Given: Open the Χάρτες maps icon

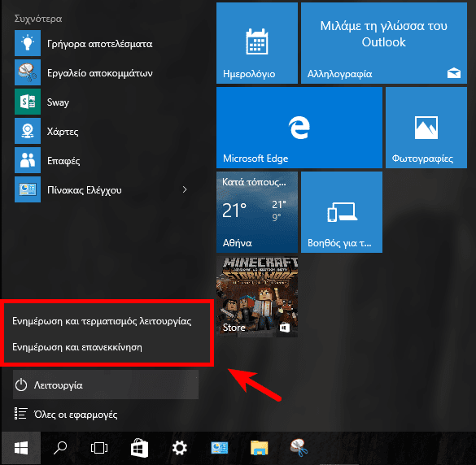Looking at the screenshot, I should click(x=28, y=131).
